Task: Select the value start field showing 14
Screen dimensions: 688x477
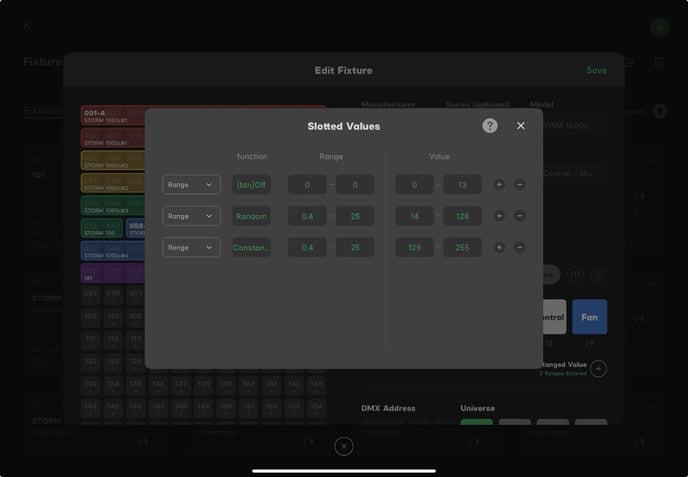Action: 414,216
